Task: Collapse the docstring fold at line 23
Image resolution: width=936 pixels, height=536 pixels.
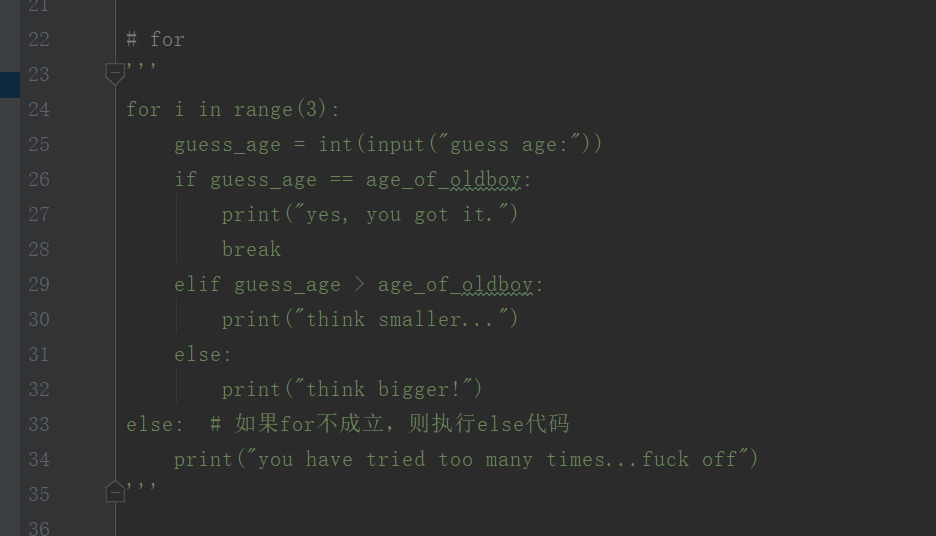Action: (x=115, y=73)
